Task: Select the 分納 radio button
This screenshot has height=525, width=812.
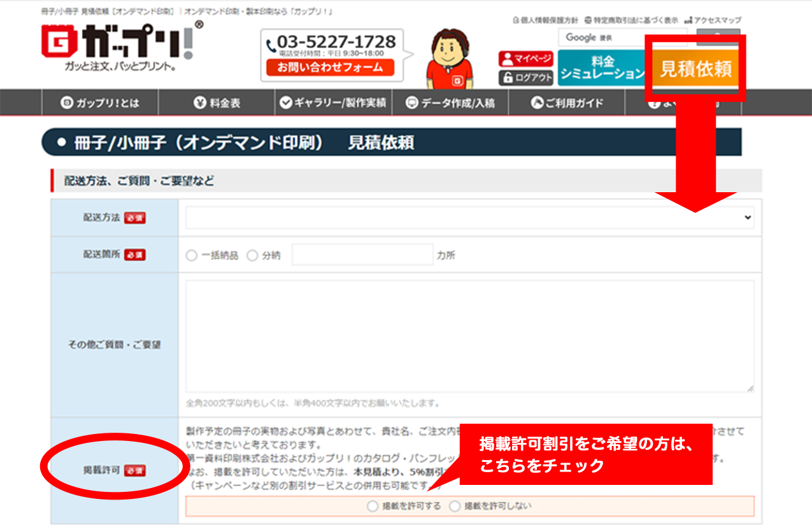Action: coord(251,255)
